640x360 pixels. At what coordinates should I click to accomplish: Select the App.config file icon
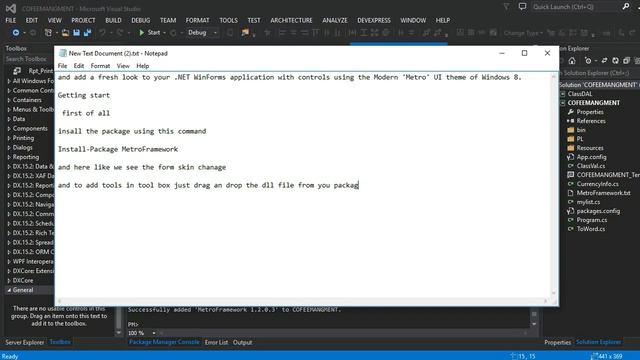point(571,157)
